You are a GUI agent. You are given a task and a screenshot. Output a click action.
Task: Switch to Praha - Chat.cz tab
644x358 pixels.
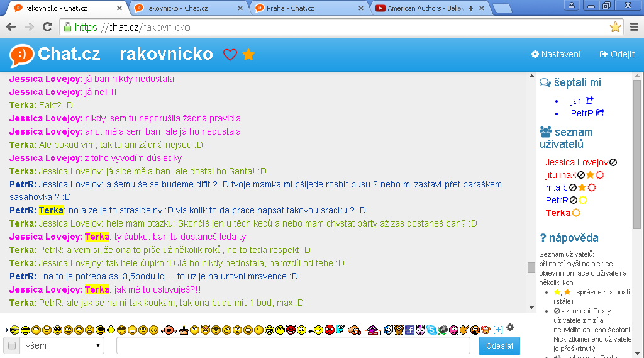tap(309, 8)
